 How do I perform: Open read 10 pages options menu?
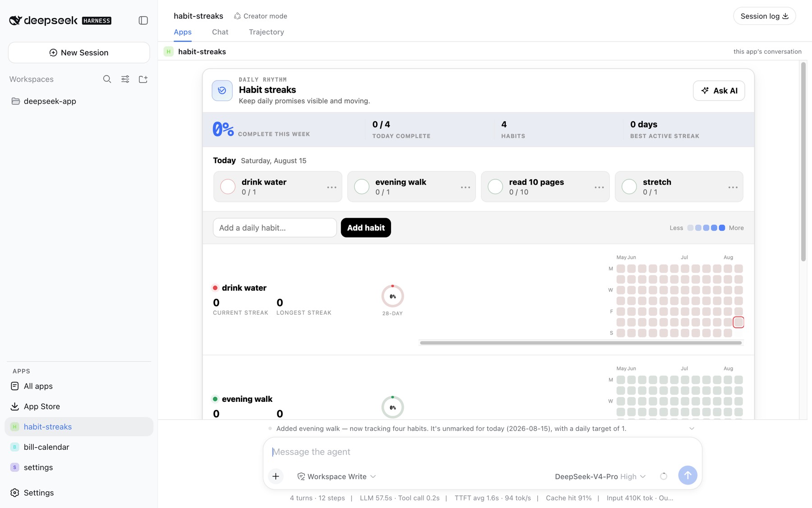click(x=599, y=187)
